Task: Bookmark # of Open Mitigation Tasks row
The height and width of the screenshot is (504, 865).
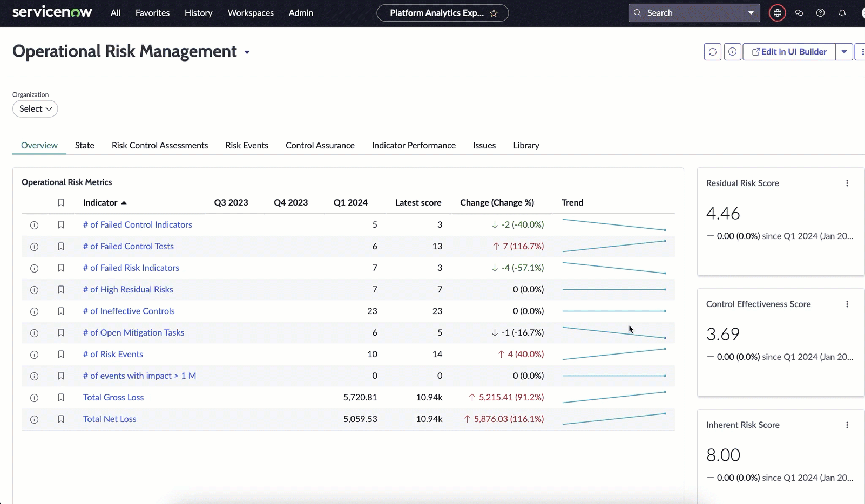Action: coord(61,332)
